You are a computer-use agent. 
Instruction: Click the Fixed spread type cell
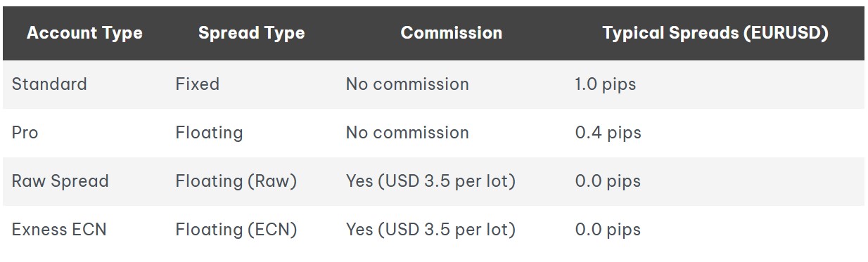[198, 84]
